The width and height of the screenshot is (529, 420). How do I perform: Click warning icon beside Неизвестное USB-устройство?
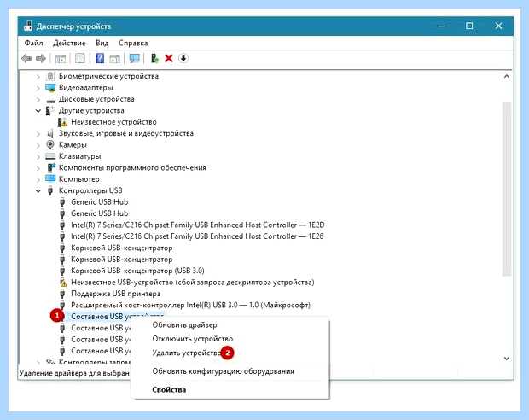coord(63,283)
